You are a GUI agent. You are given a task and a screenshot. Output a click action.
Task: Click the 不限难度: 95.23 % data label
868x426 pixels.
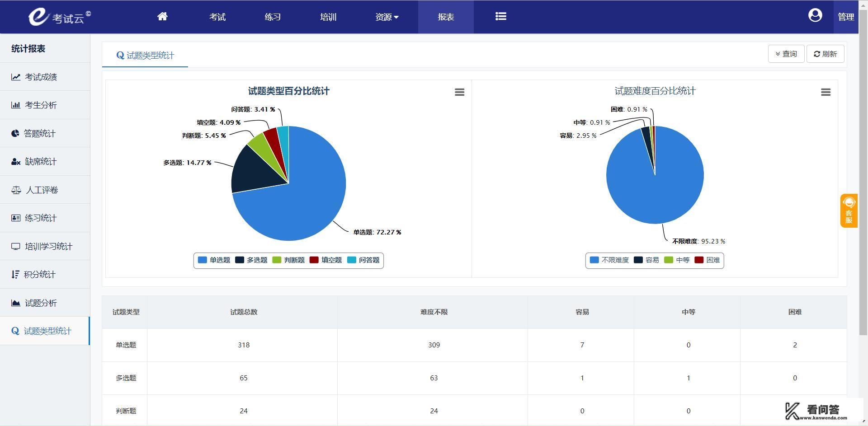click(698, 241)
